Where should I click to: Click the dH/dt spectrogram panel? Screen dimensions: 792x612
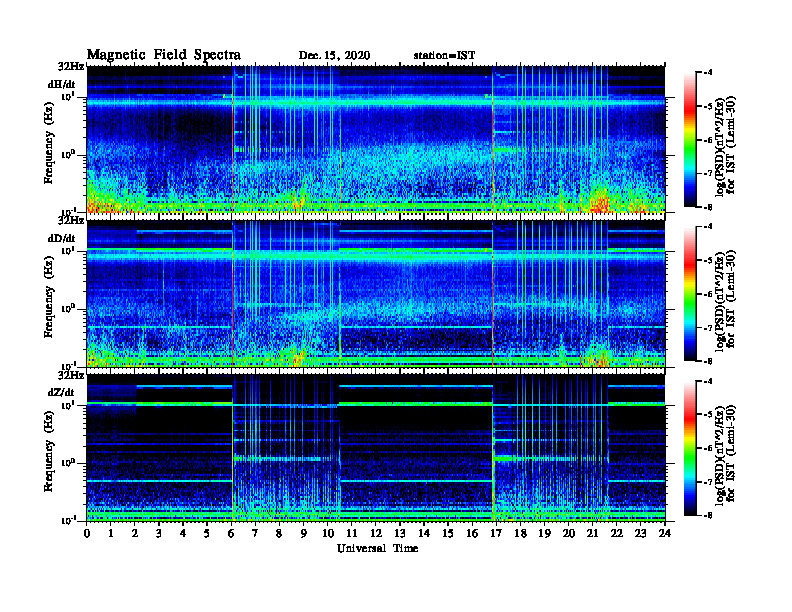tap(376, 139)
